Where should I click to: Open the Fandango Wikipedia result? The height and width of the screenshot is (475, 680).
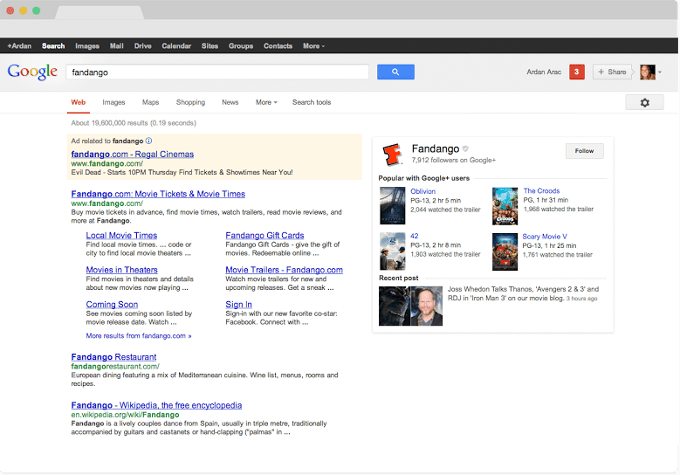click(156, 405)
